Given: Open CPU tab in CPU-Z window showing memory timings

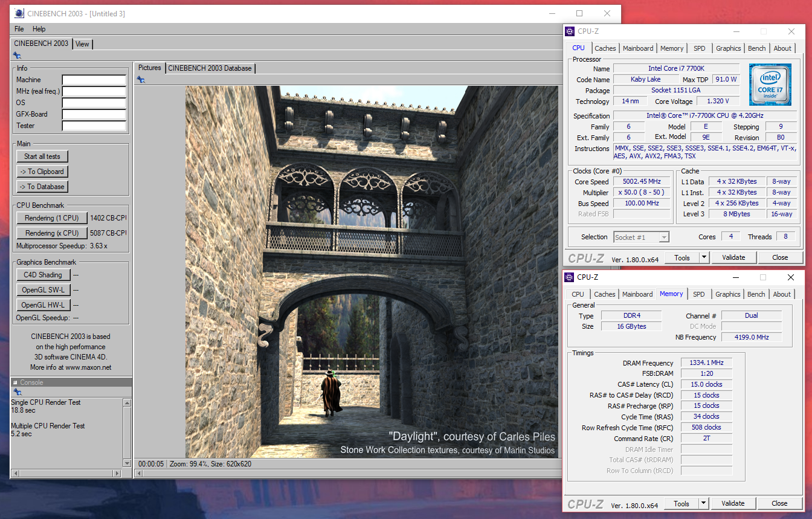Looking at the screenshot, I should 578,294.
